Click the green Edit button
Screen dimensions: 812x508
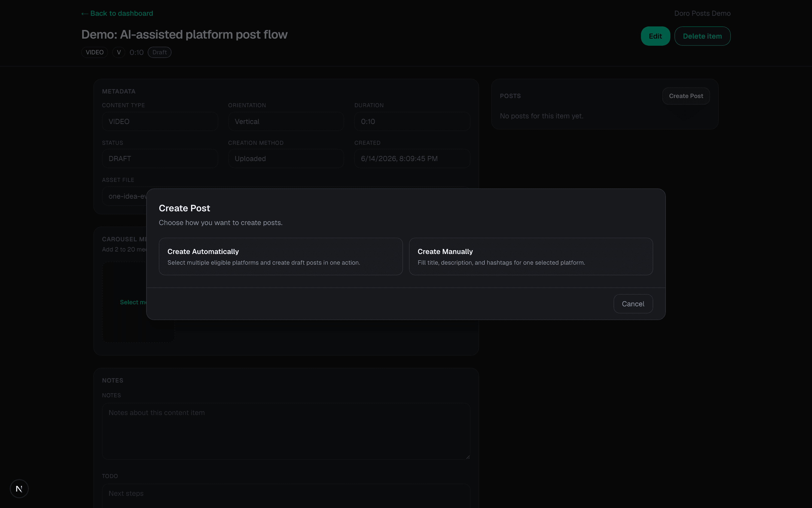coord(655,36)
